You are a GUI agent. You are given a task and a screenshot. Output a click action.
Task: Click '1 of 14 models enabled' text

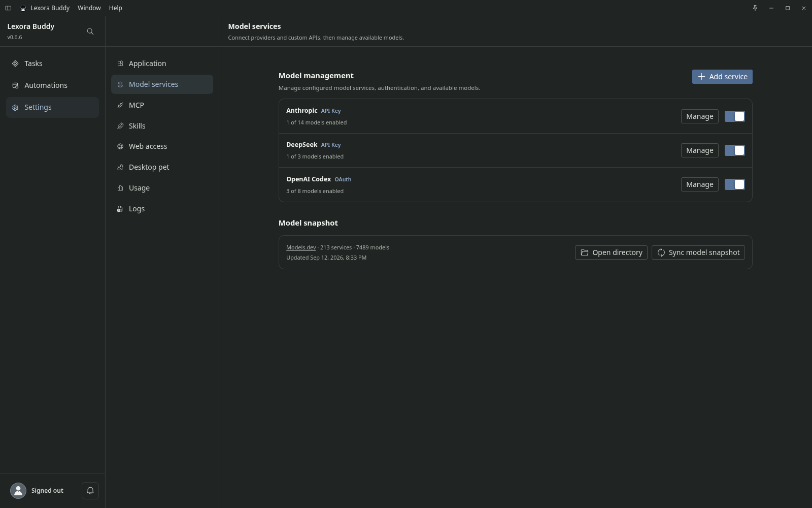[317, 122]
